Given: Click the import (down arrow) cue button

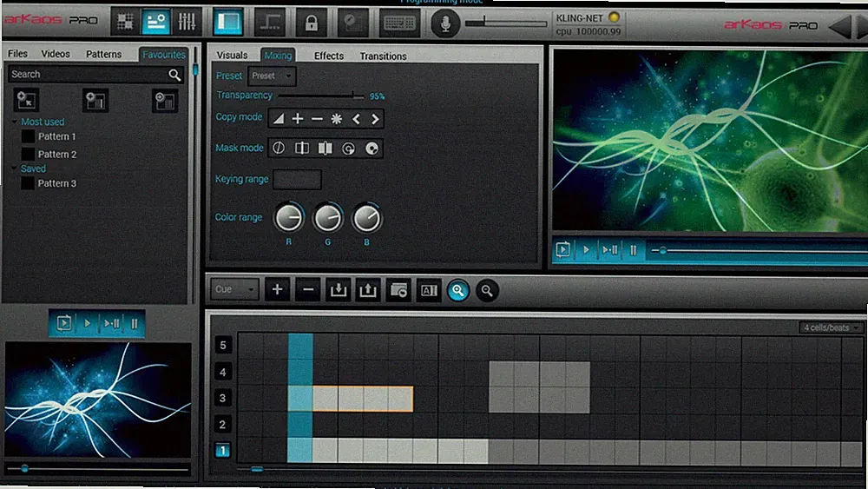Looking at the screenshot, I should (339, 289).
